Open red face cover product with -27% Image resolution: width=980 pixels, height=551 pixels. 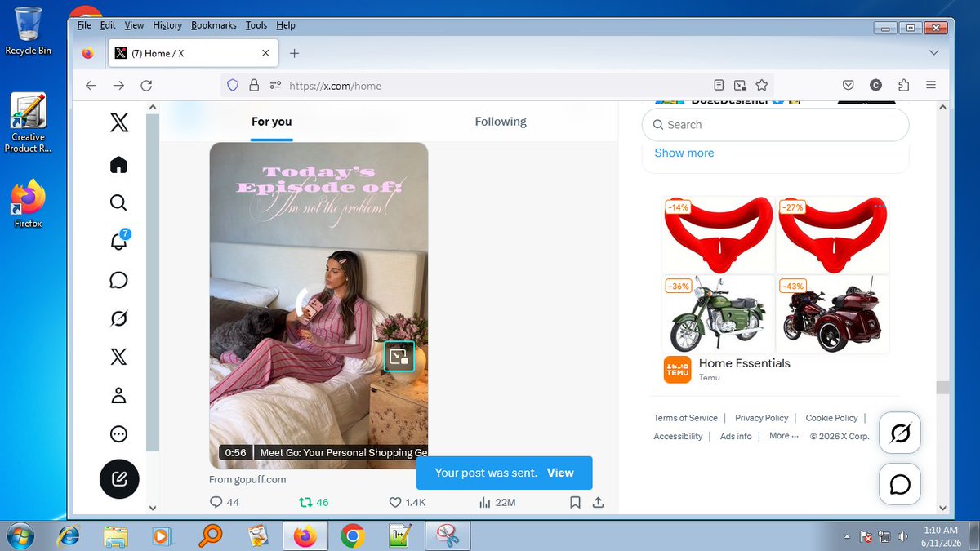pos(832,235)
